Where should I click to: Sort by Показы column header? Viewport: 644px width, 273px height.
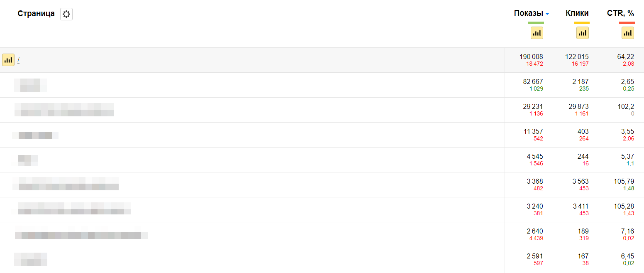(529, 13)
